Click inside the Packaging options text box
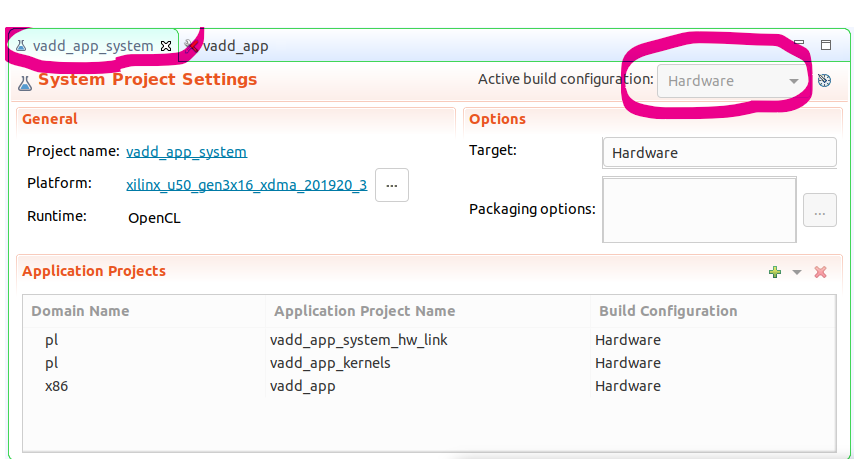The height and width of the screenshot is (459, 854). tap(699, 210)
